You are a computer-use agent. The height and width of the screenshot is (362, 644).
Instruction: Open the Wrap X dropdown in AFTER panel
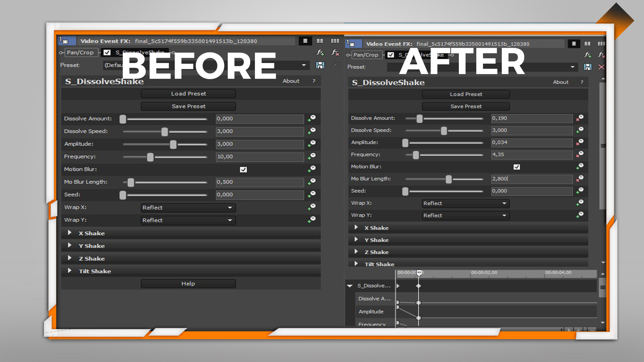(x=466, y=203)
